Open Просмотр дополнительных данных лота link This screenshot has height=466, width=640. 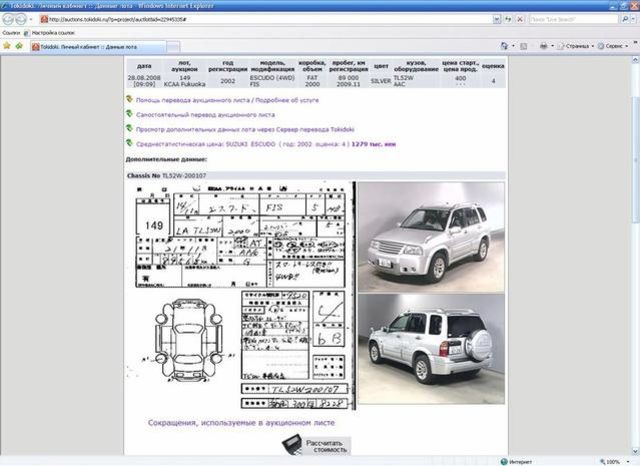(245, 129)
